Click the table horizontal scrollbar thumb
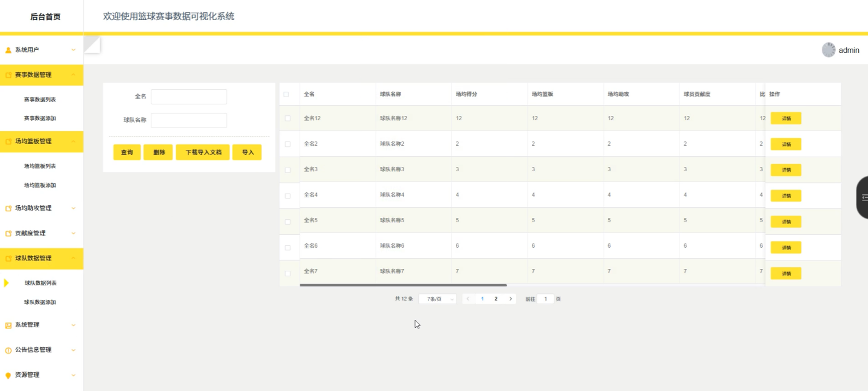 tap(403, 285)
